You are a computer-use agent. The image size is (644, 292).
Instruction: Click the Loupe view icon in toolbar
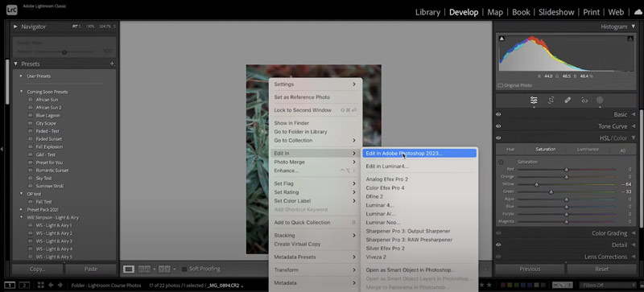(x=129, y=269)
